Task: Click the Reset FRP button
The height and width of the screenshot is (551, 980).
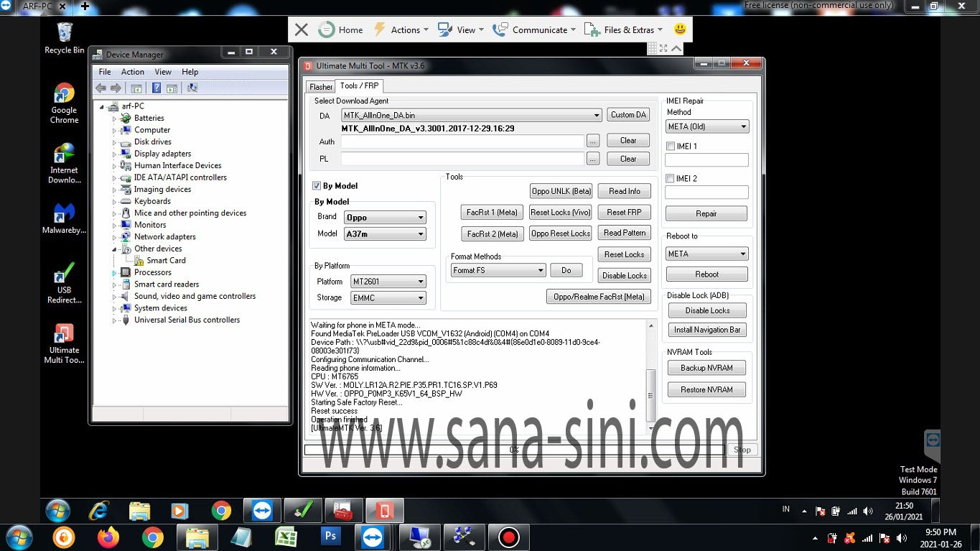Action: (x=624, y=212)
